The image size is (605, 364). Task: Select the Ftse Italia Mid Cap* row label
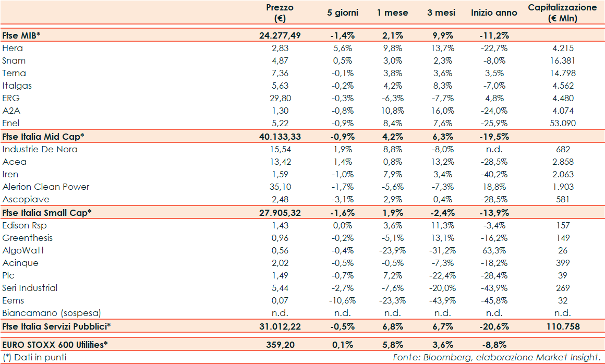pos(43,137)
